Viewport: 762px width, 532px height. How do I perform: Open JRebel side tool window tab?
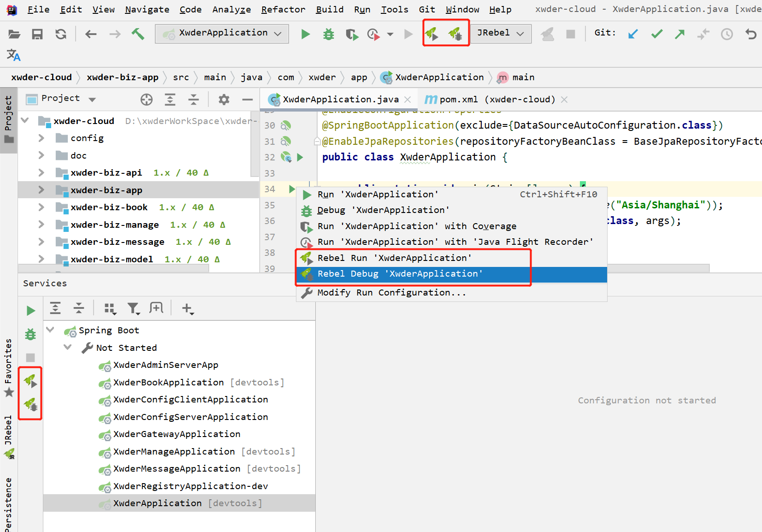[x=8, y=437]
